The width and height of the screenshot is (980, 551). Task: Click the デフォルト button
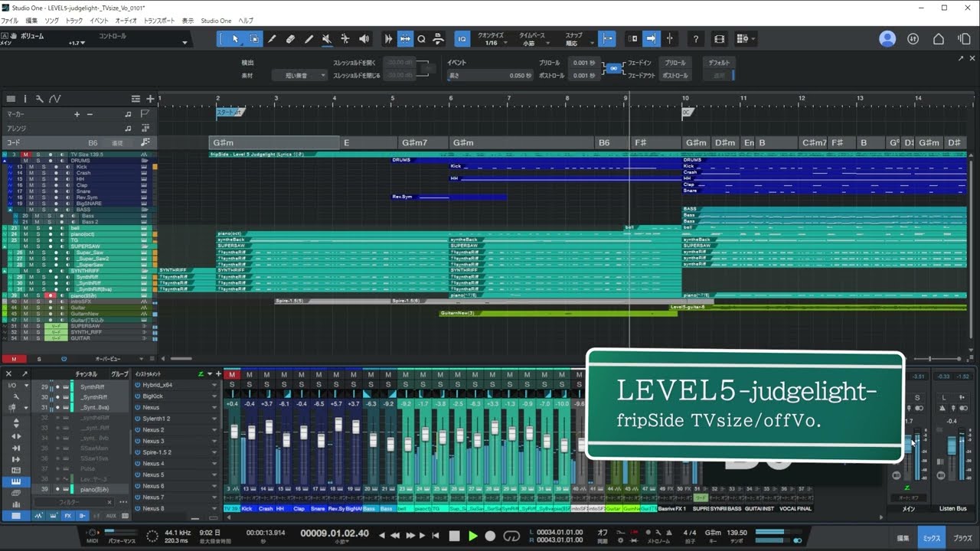click(719, 63)
